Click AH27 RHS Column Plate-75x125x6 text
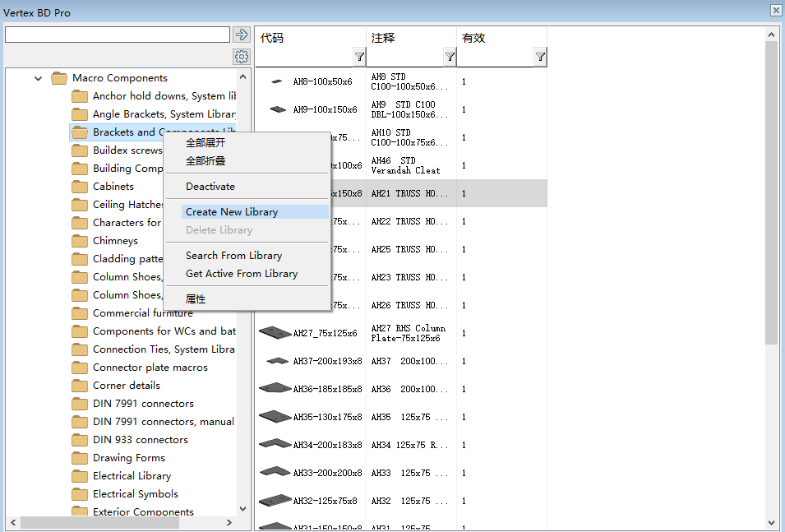The height and width of the screenshot is (532, 785). click(x=408, y=333)
